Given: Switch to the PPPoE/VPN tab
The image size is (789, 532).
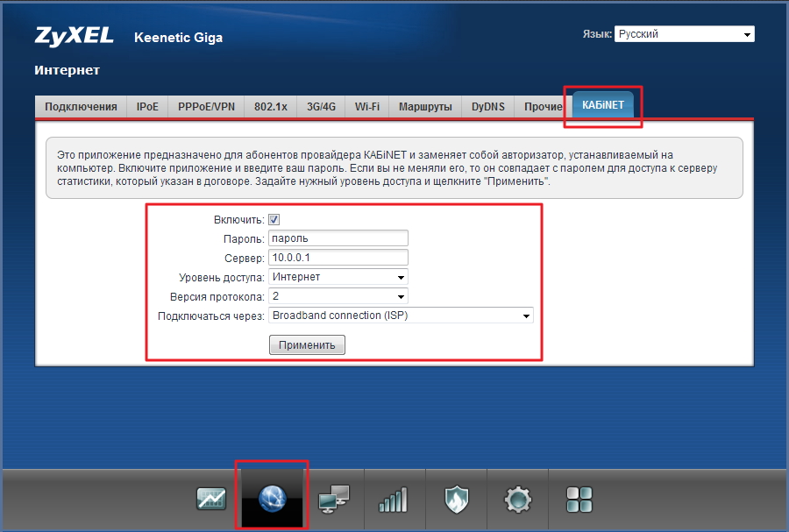Looking at the screenshot, I should (x=206, y=107).
